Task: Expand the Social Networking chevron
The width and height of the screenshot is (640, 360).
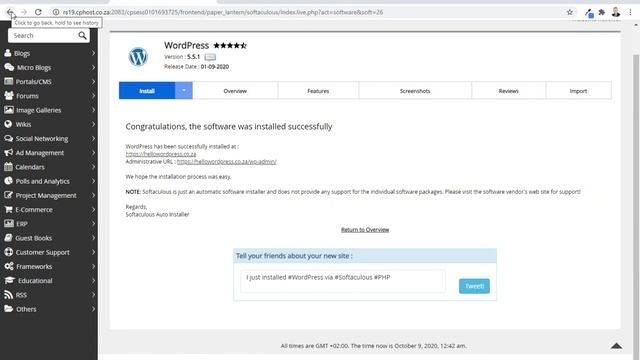Action: pos(93,138)
